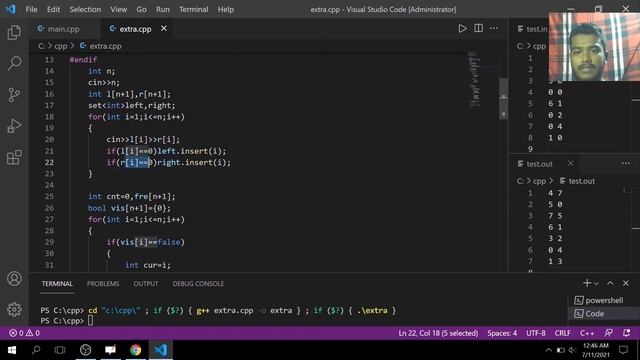Viewport: 640px width, 360px height.
Task: Click Ln 22, Col 18 status entry
Action: (x=438, y=333)
